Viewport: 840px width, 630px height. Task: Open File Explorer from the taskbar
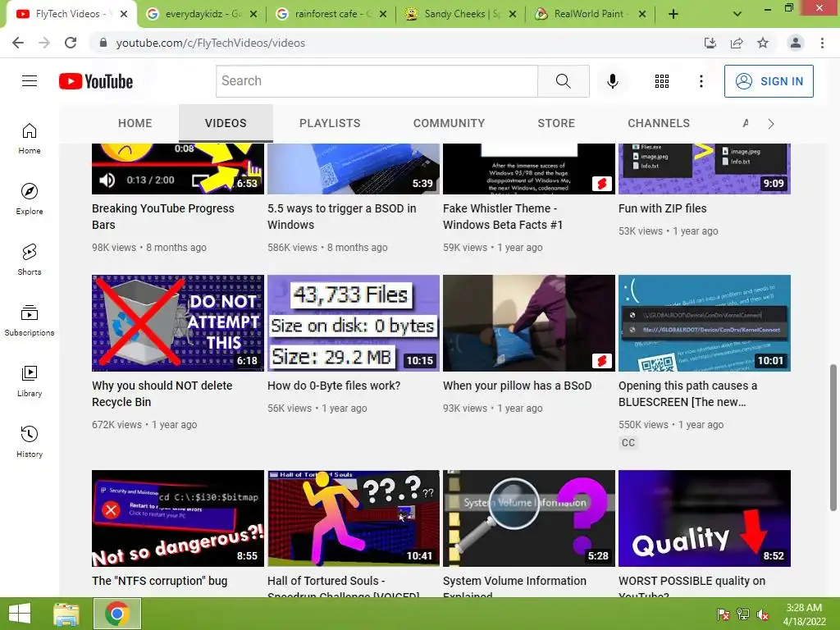point(66,614)
